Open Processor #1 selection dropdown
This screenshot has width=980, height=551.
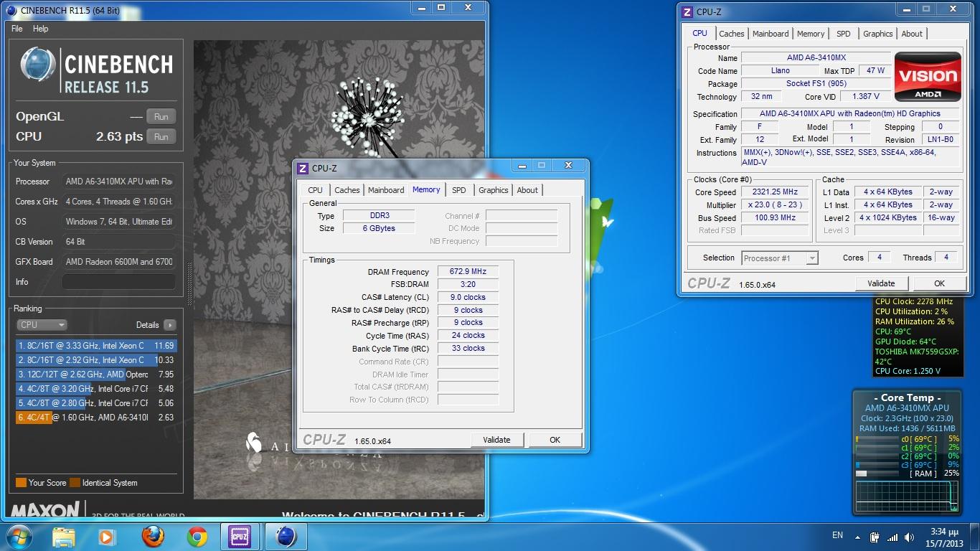[x=780, y=258]
